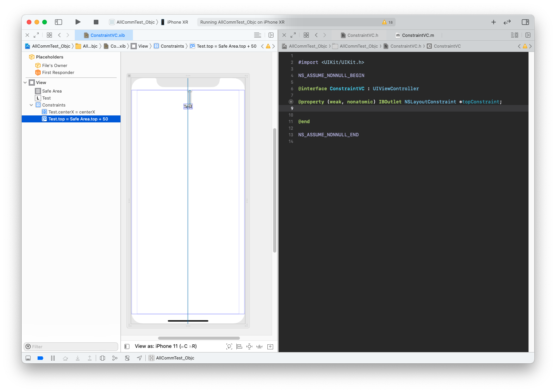Click the canvas vertical scrollbar
The height and width of the screenshot is (392, 556).
(x=275, y=190)
